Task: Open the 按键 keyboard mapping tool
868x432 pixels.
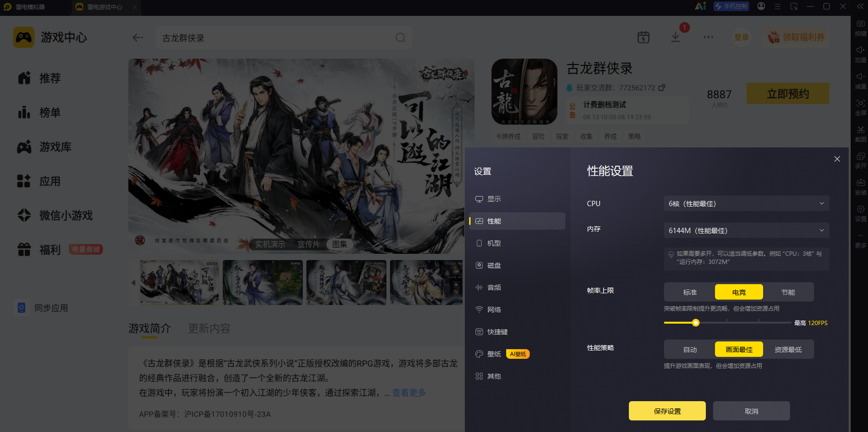Action: (x=860, y=27)
